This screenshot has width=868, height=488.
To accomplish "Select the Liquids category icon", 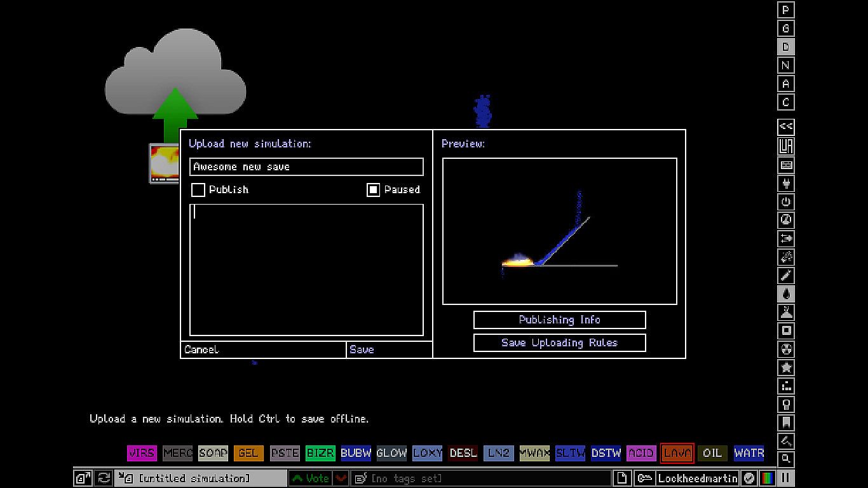I will [786, 294].
